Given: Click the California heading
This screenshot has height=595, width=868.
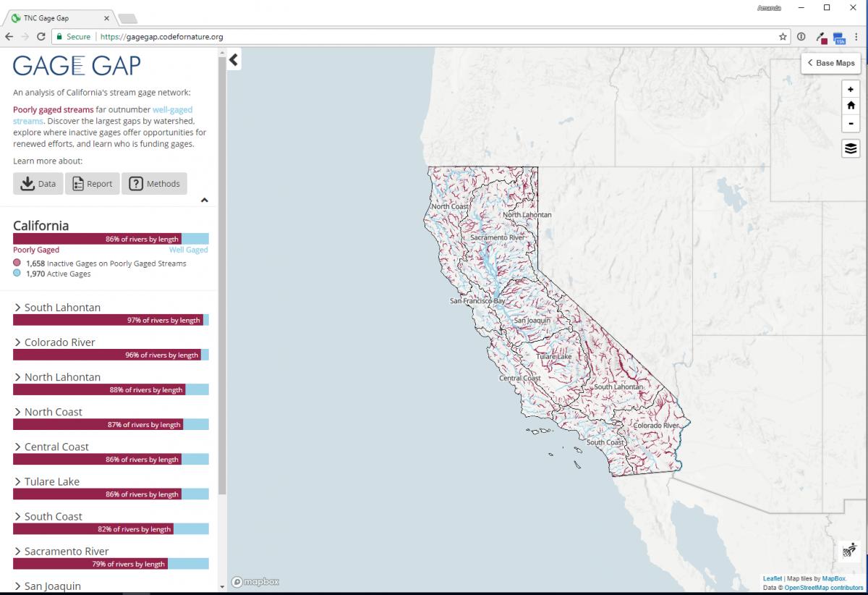Looking at the screenshot, I should pos(41,226).
